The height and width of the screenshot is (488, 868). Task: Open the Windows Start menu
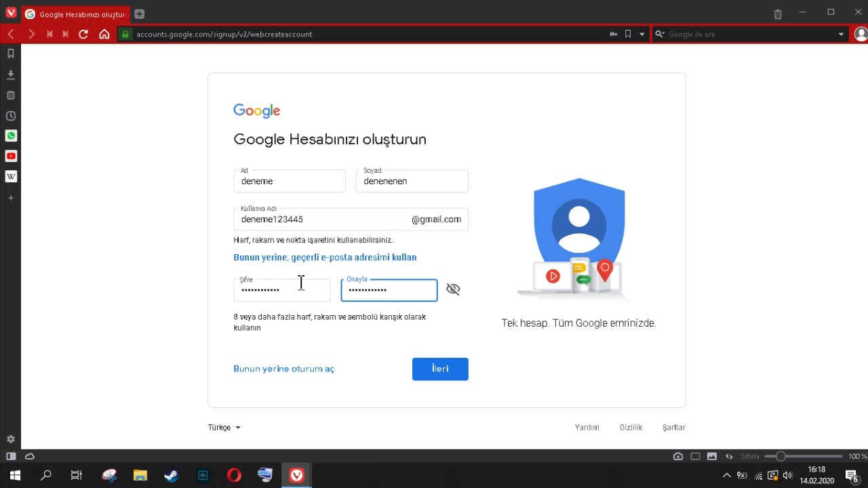(x=15, y=475)
